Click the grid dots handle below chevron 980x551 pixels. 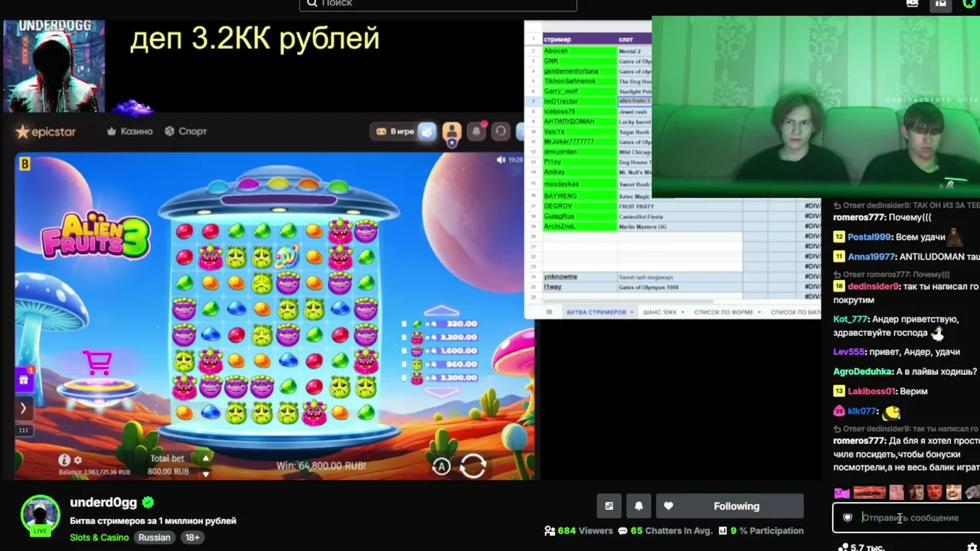pyautogui.click(x=23, y=430)
